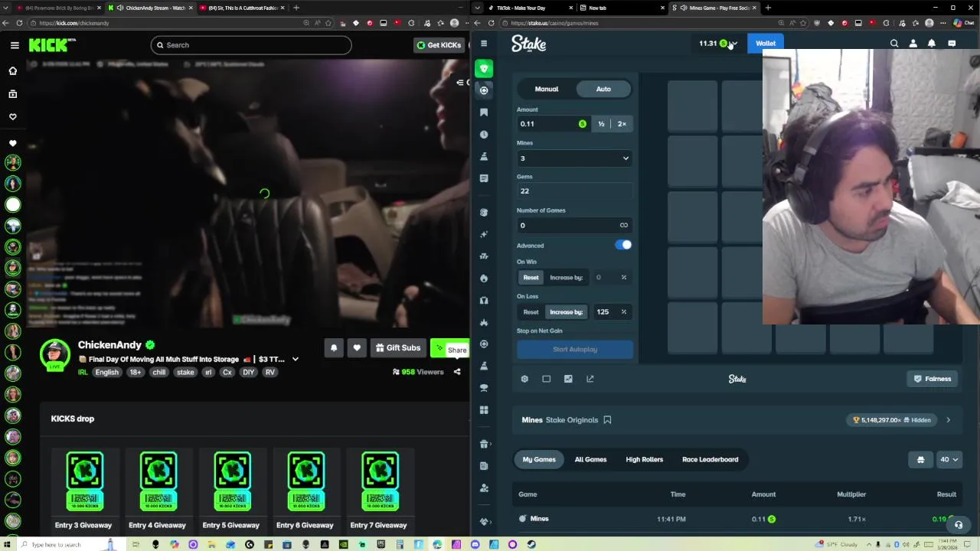Open the Mines count dropdown
This screenshot has height=551, width=980.
[575, 158]
